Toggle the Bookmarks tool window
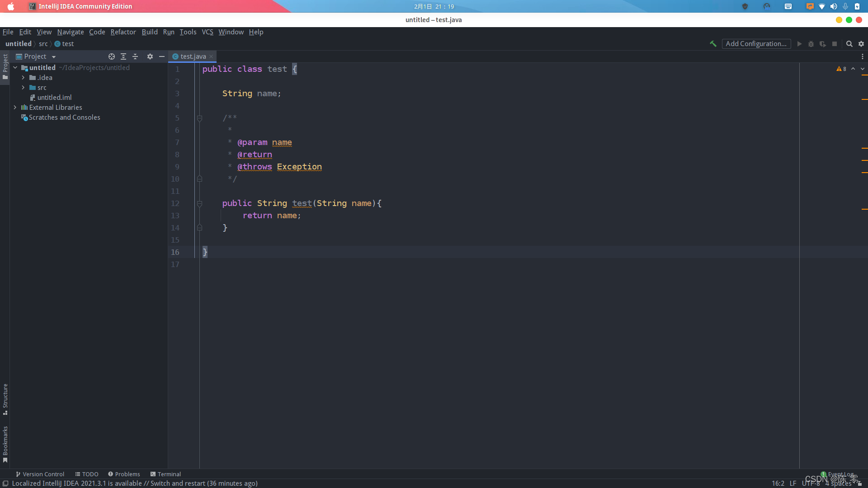Viewport: 868px width, 488px height. point(5,444)
